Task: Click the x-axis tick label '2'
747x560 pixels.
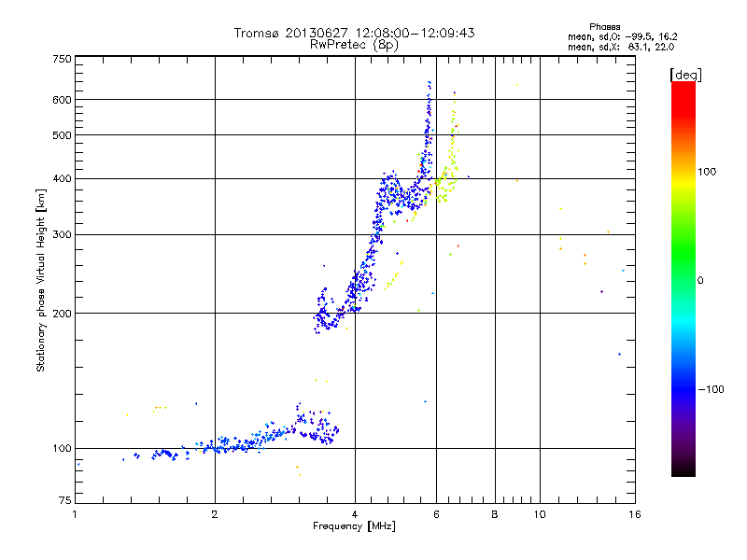Action: pyautogui.click(x=215, y=514)
